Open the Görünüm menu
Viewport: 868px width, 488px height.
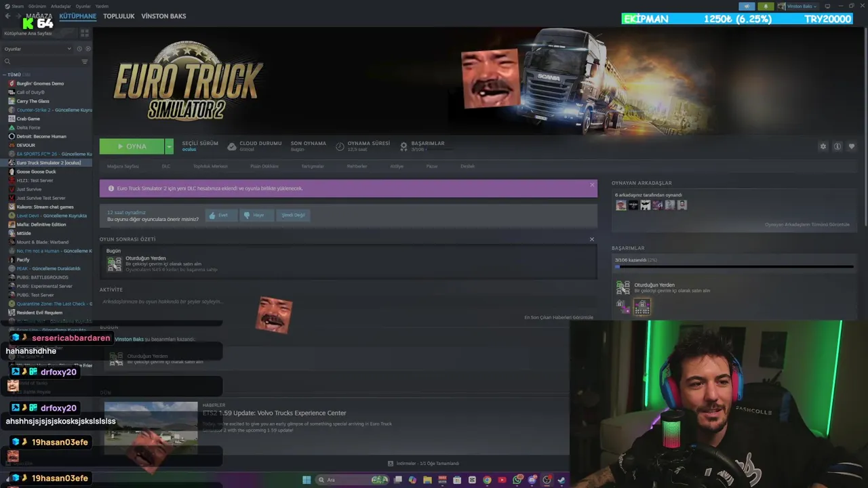pos(37,6)
